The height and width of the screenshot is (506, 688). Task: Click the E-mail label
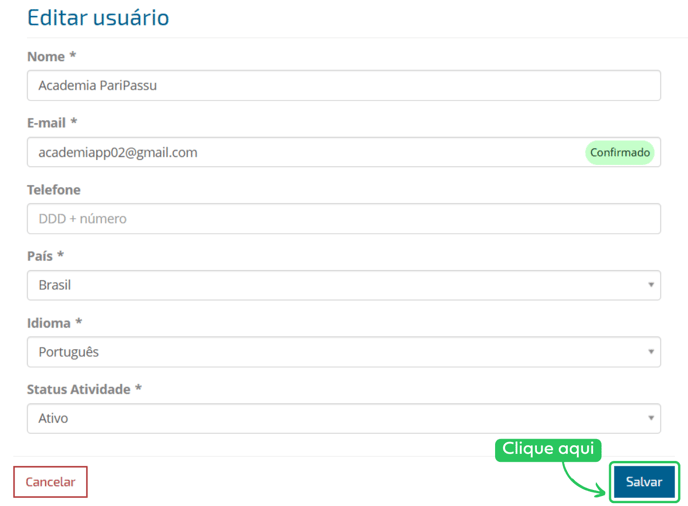click(52, 123)
